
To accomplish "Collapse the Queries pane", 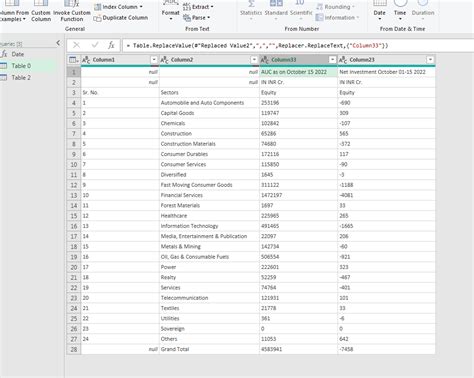I will pos(58,43).
